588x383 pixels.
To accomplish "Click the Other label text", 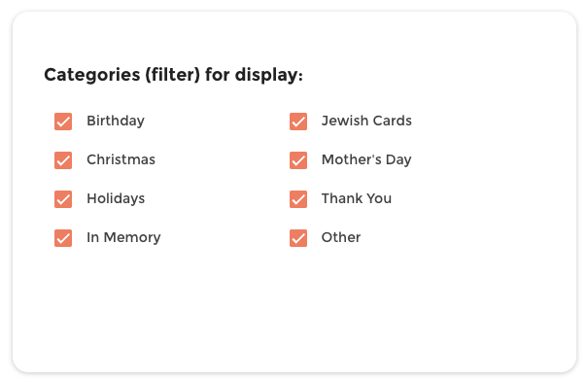I will [341, 237].
